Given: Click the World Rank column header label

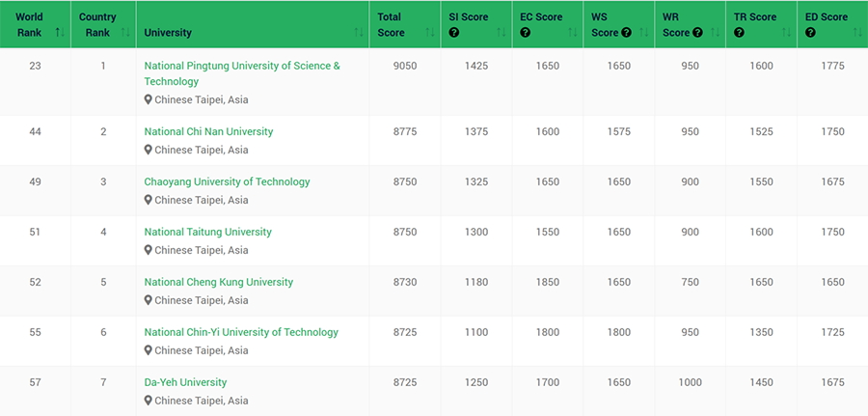Looking at the screenshot, I should click(x=29, y=25).
